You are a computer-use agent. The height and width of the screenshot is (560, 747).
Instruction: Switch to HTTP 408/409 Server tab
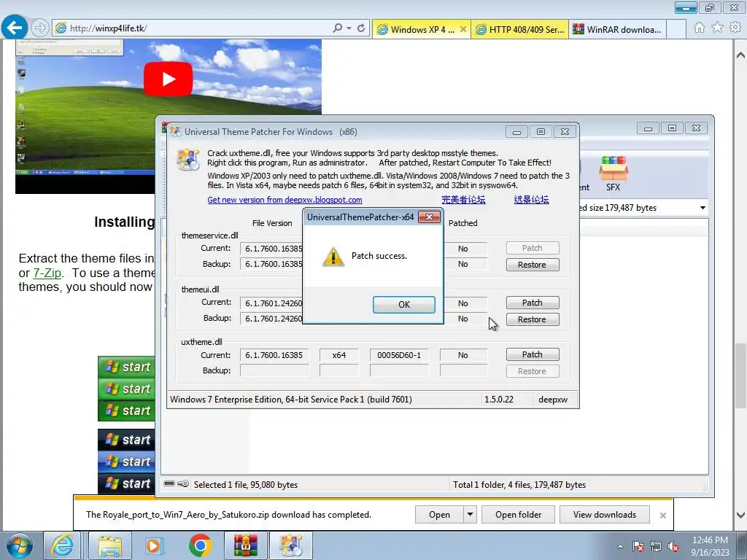pyautogui.click(x=520, y=29)
